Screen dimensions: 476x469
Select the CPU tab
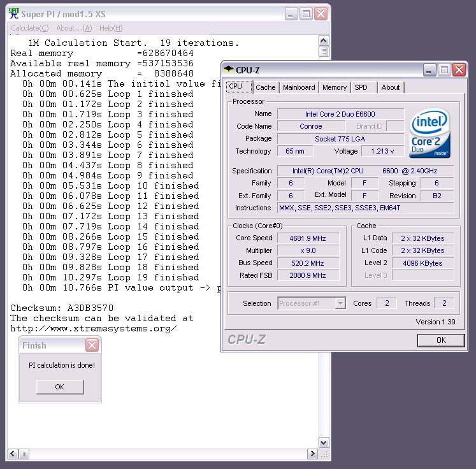239,87
